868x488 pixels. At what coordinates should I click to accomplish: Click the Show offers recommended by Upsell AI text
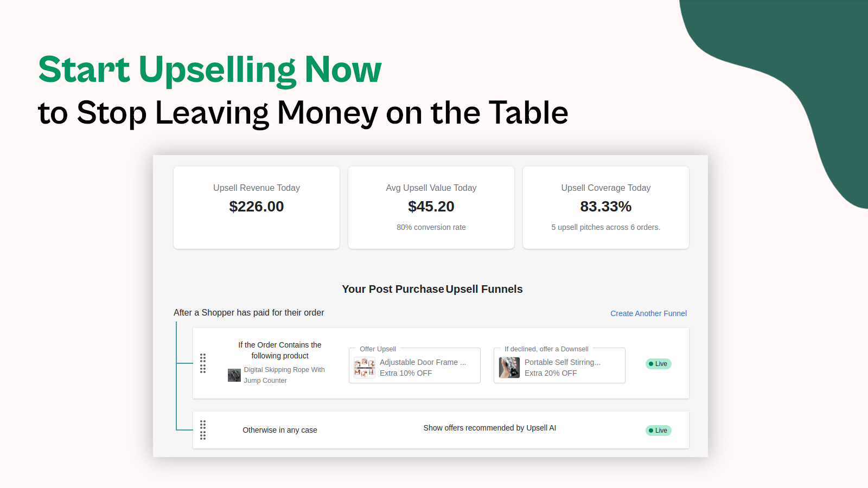tap(489, 427)
